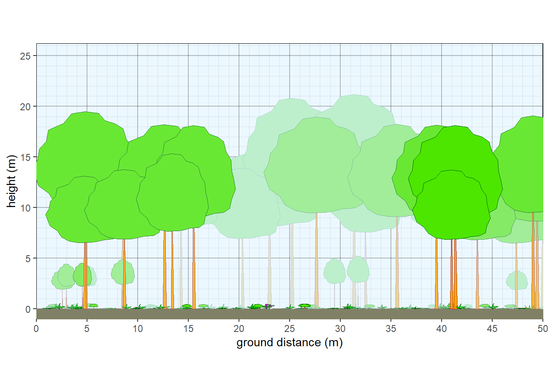Click ground distance tick label 0

coord(36,329)
